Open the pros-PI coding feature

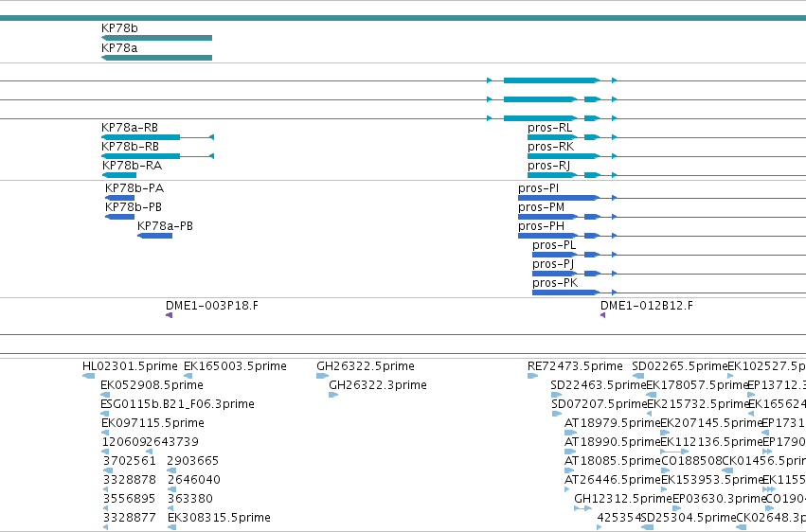pos(559,198)
